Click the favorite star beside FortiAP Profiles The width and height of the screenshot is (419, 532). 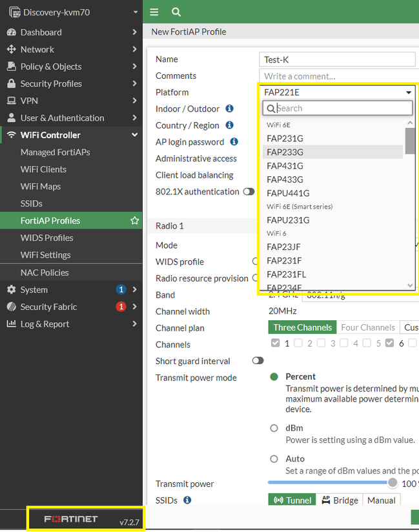pyautogui.click(x=134, y=221)
